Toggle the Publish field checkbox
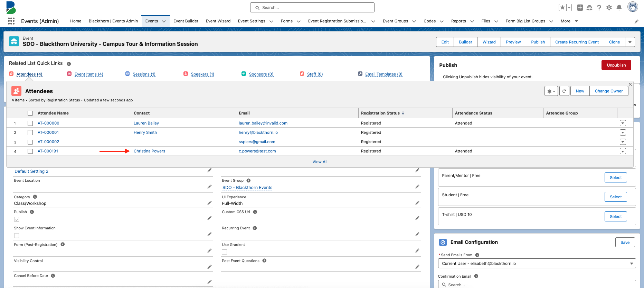 [17, 219]
